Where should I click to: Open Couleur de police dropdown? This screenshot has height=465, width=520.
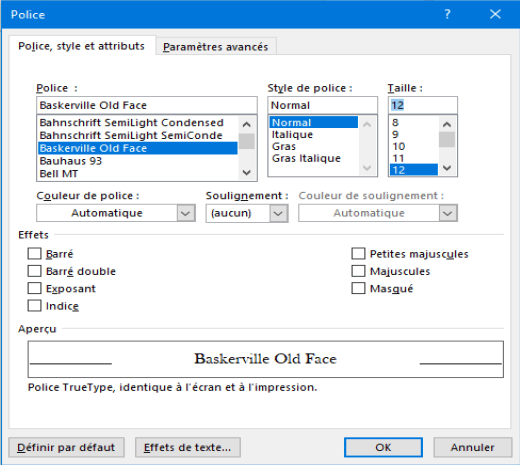[x=185, y=213]
